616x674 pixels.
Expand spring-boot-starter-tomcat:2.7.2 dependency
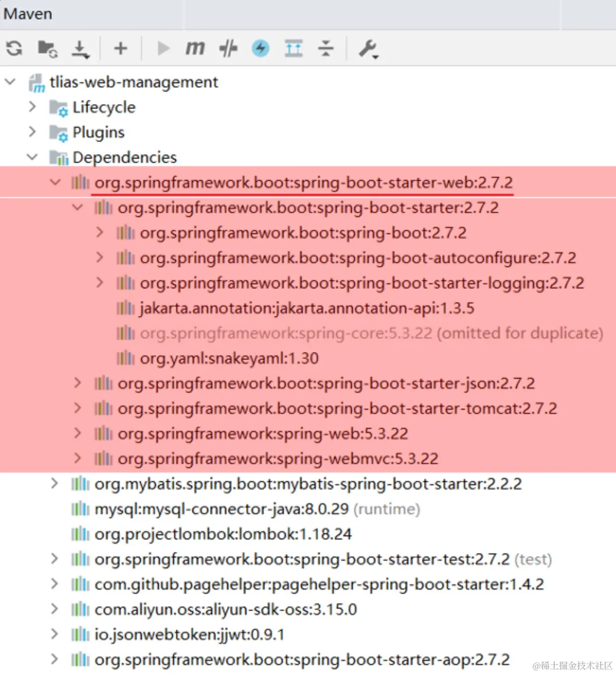78,408
